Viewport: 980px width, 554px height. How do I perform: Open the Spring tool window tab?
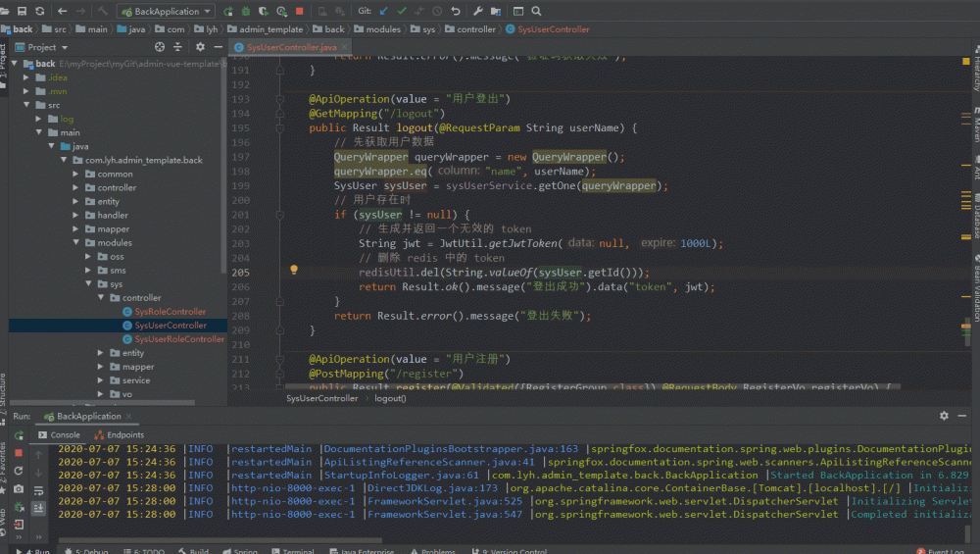coord(240,551)
